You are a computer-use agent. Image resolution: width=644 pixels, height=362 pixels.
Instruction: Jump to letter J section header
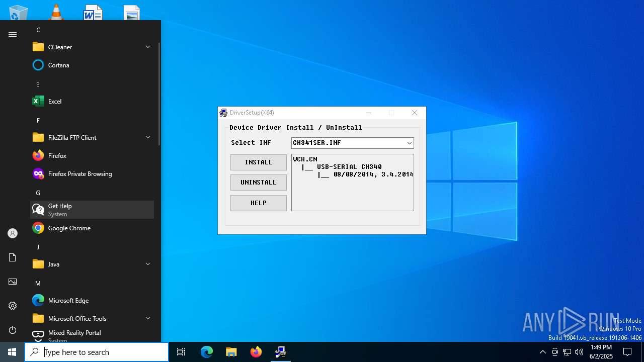pyautogui.click(x=38, y=247)
